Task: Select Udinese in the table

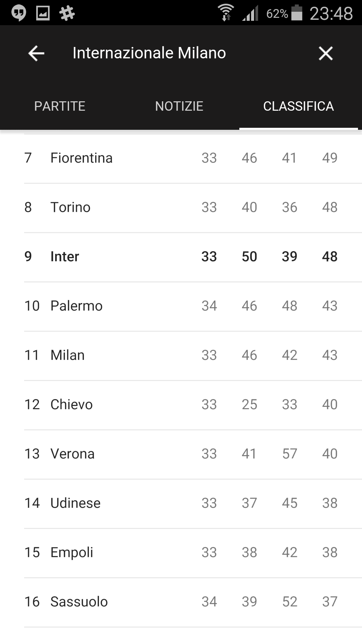Action: coord(181,503)
